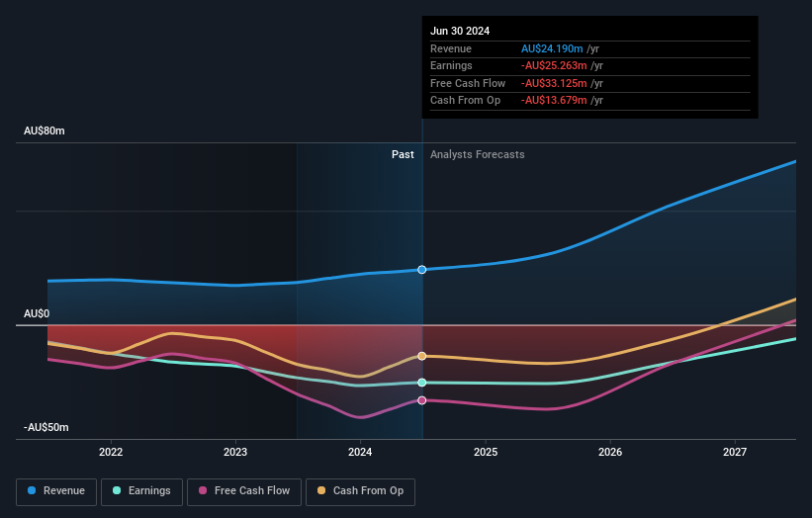Select the 2025 x-axis label
Screen dimensions: 812x518
[486, 452]
